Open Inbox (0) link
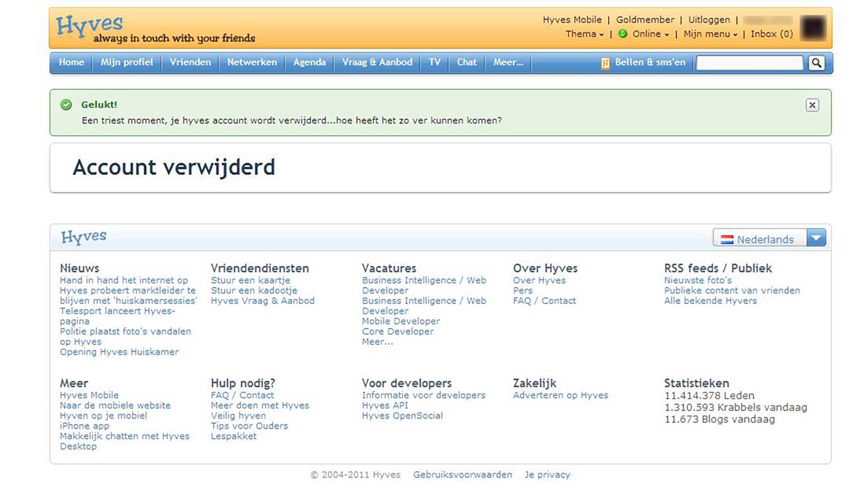 click(x=771, y=34)
